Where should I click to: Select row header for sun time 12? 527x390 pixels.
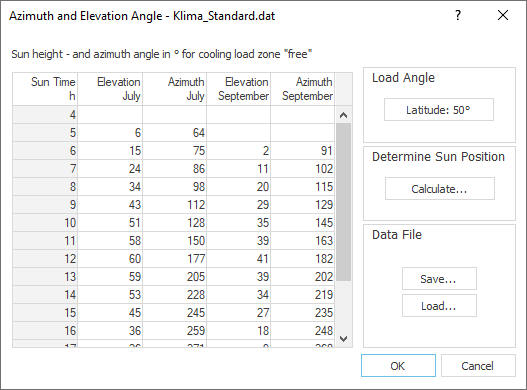[45, 259]
